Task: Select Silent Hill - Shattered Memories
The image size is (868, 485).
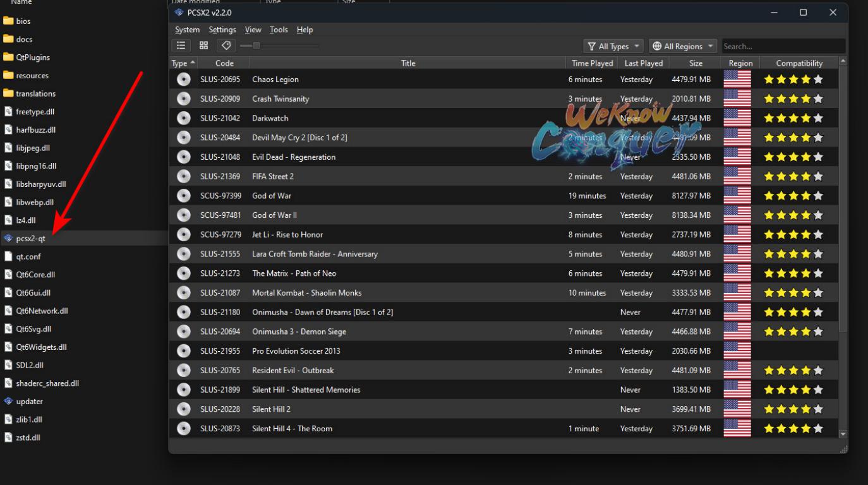Action: (306, 390)
